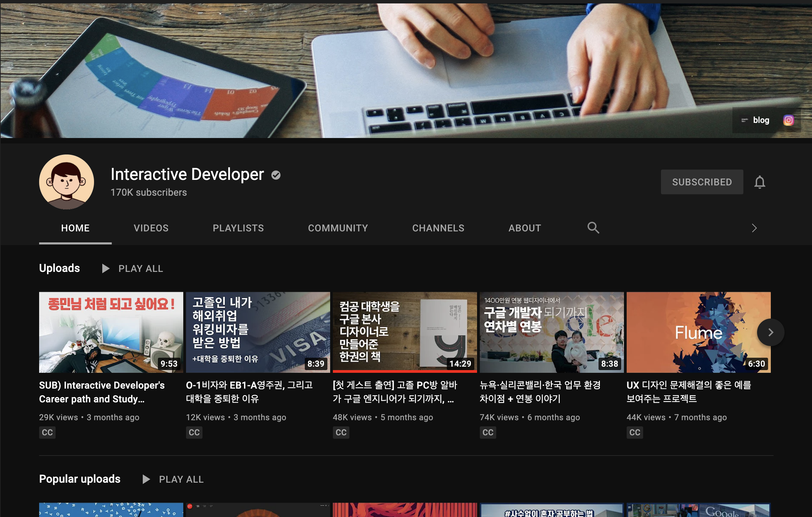Open the COMMUNITY tab
Image resolution: width=812 pixels, height=517 pixels.
(338, 228)
